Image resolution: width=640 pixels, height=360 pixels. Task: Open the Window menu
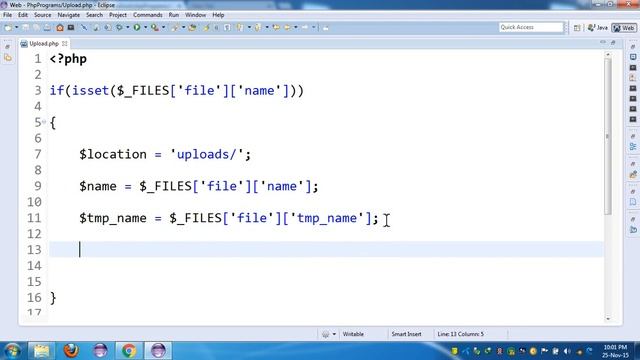(195, 15)
